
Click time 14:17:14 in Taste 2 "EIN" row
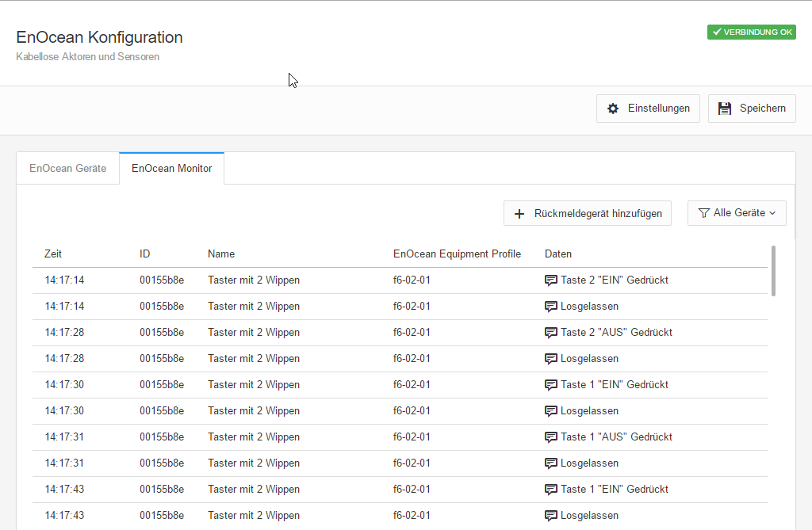pos(64,280)
